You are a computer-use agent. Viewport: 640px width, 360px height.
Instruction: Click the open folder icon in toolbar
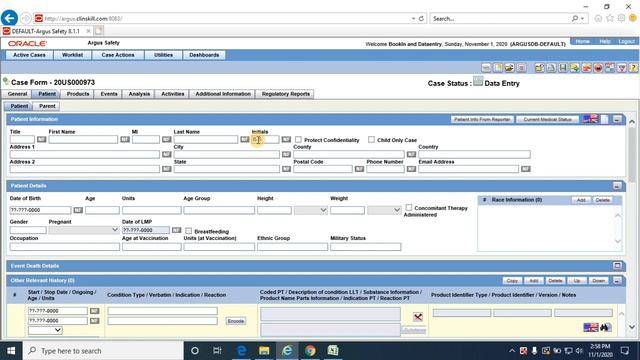509,68
